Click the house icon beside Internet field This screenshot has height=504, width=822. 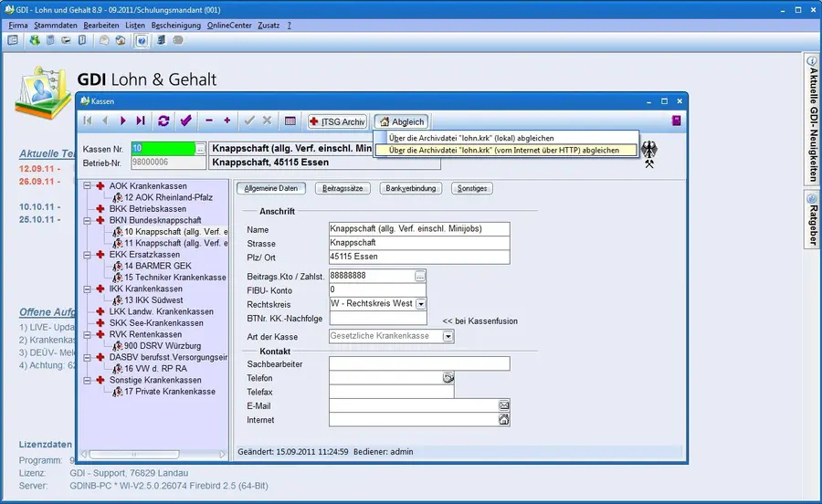(x=503, y=420)
